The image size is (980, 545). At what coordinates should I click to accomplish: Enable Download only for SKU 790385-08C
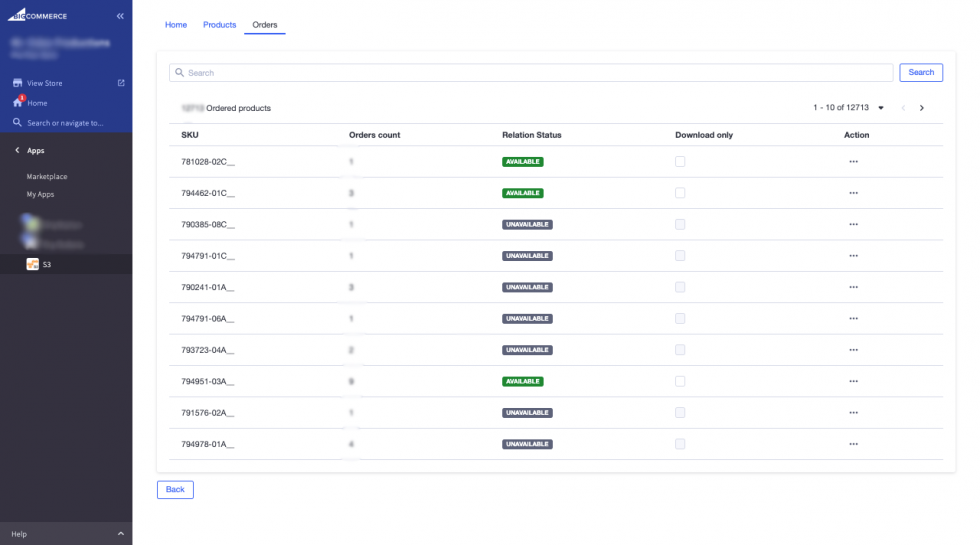[680, 224]
